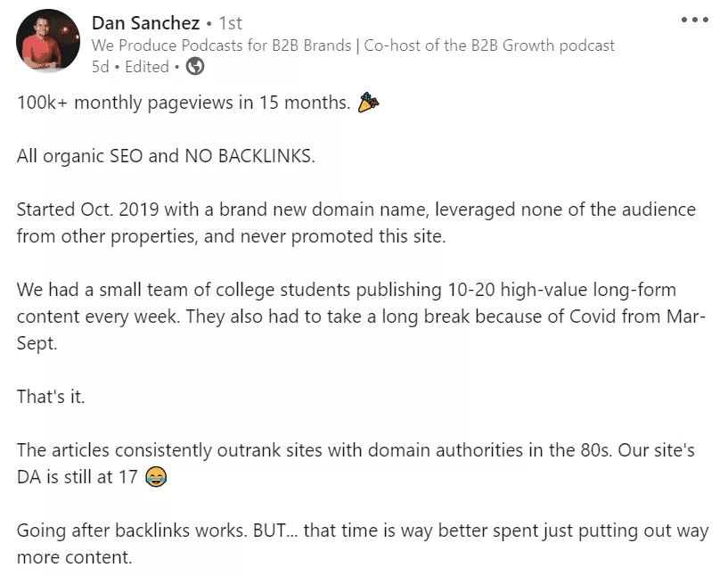Click the "DA is still at 17" text
This screenshot has height=576, width=728.
click(77, 477)
